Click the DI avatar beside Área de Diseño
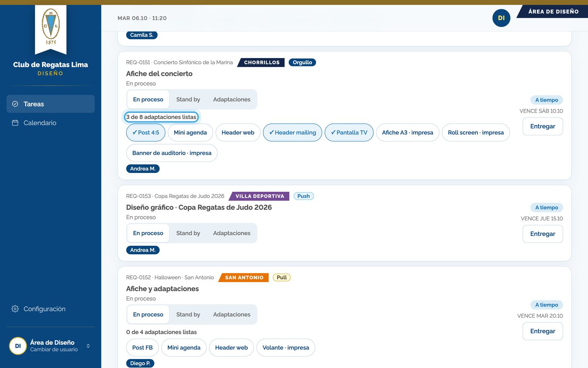 [x=18, y=346]
